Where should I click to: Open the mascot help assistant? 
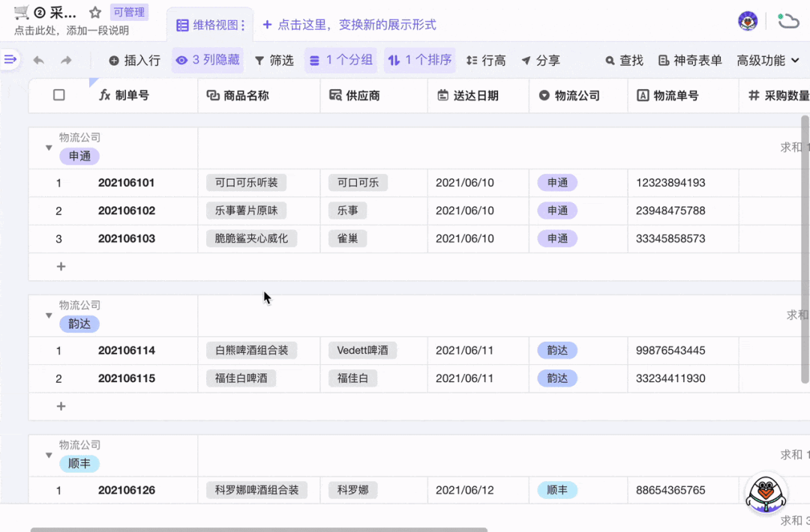click(766, 493)
